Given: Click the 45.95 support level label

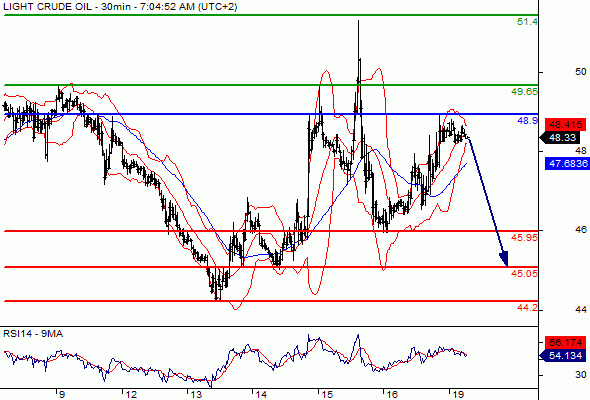Looking at the screenshot, I should [524, 237].
